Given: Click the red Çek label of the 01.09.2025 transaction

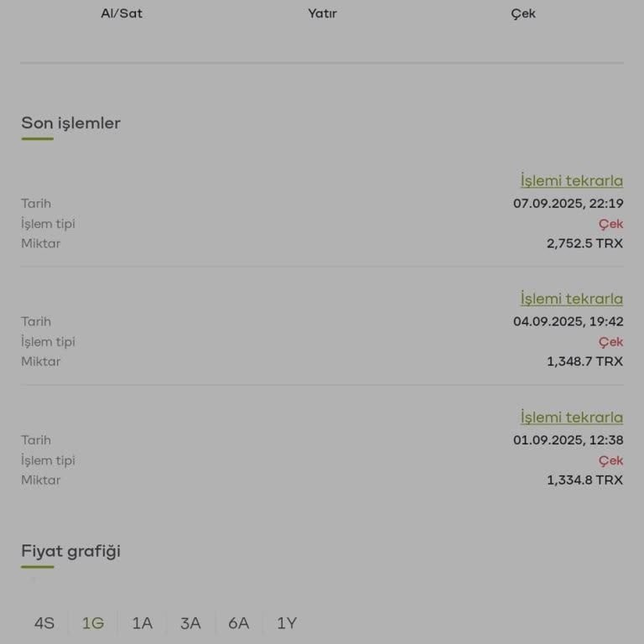Looking at the screenshot, I should point(610,460).
